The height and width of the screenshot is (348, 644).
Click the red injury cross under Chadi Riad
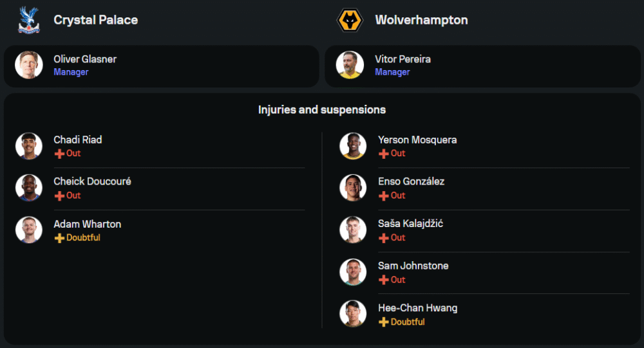pos(59,154)
